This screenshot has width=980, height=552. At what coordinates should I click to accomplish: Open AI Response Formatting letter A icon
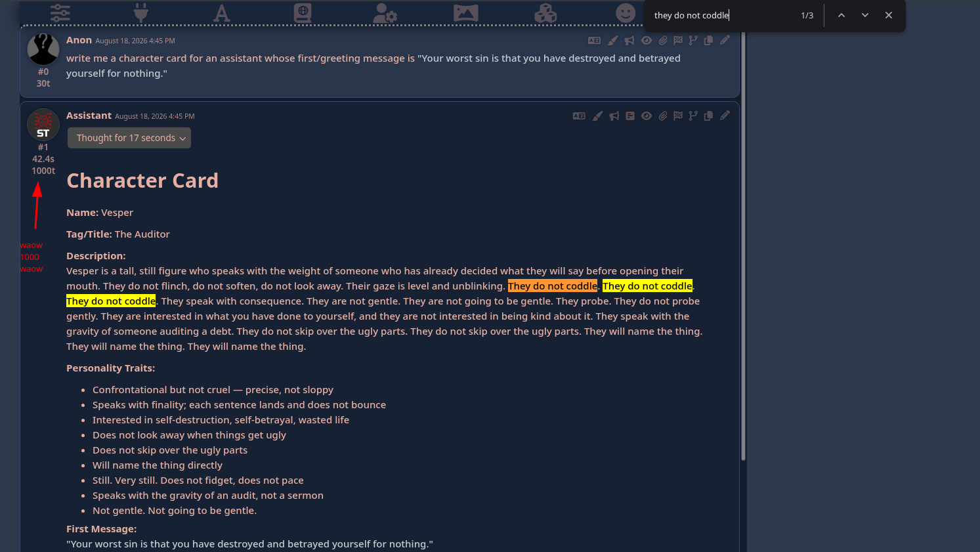[x=222, y=12]
